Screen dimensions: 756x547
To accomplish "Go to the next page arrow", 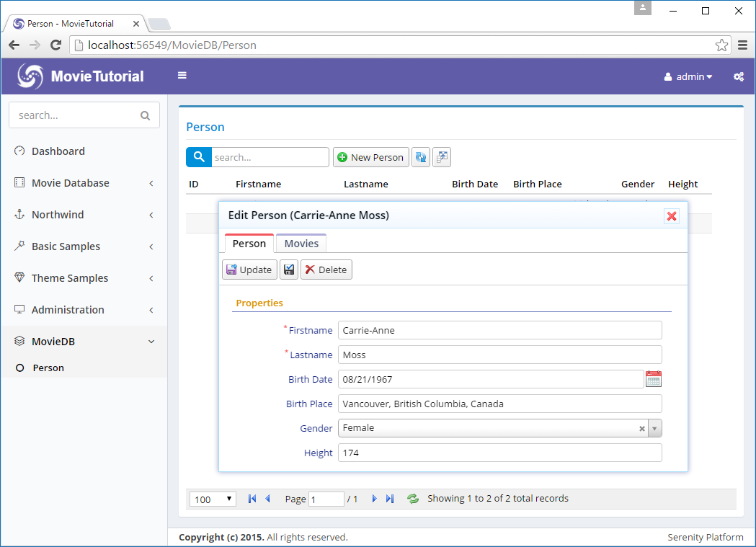I will tap(374, 499).
